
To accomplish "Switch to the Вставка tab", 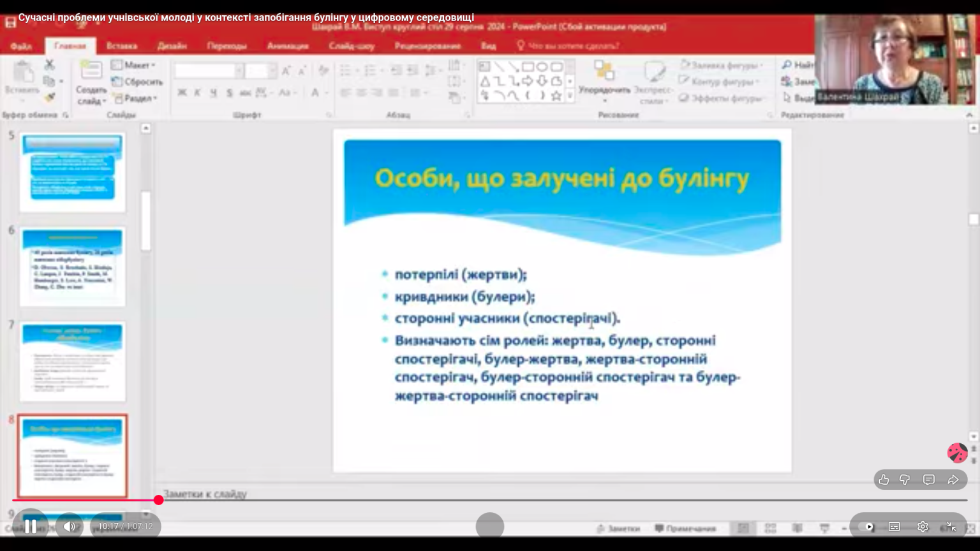I will click(121, 46).
